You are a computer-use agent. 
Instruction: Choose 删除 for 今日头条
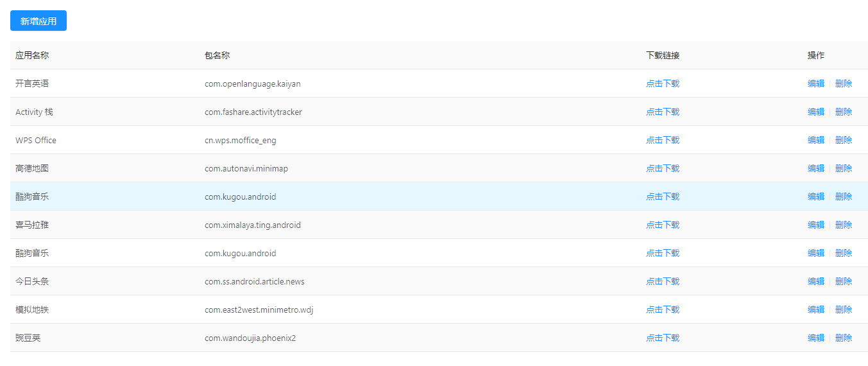[844, 281]
